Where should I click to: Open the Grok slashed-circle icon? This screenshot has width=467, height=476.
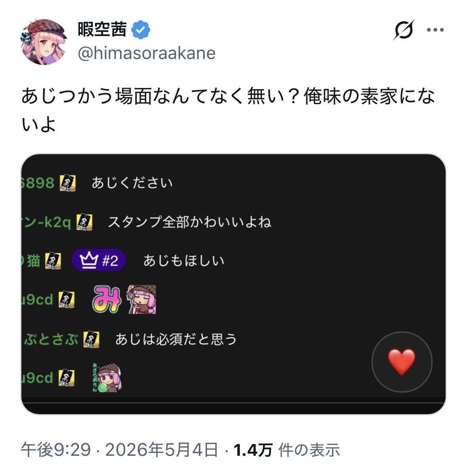403,30
